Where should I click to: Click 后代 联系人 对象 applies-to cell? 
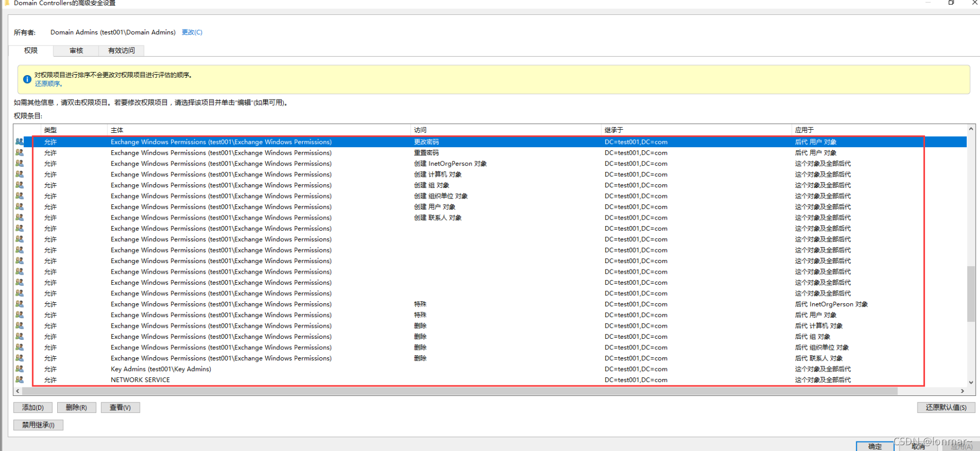pos(819,358)
